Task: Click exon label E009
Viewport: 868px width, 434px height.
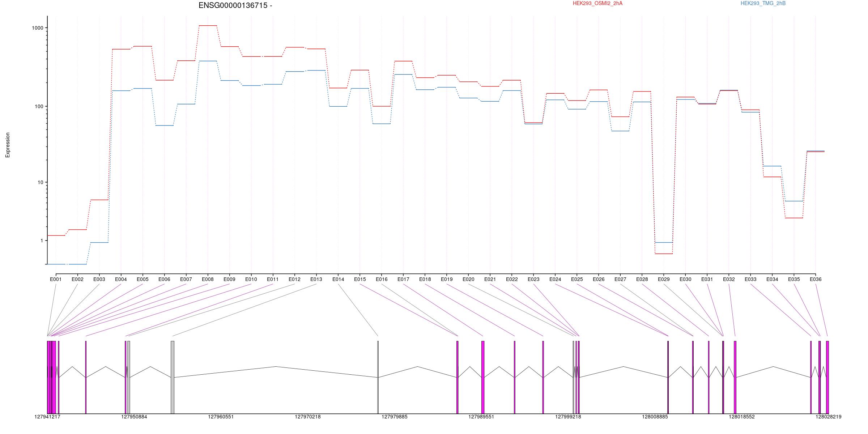Action: point(229,279)
